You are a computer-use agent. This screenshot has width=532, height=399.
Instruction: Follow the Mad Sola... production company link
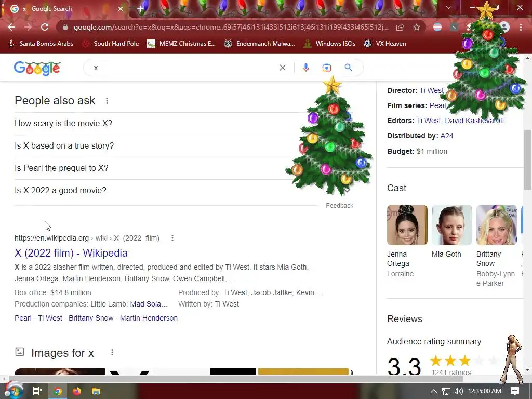pyautogui.click(x=149, y=304)
